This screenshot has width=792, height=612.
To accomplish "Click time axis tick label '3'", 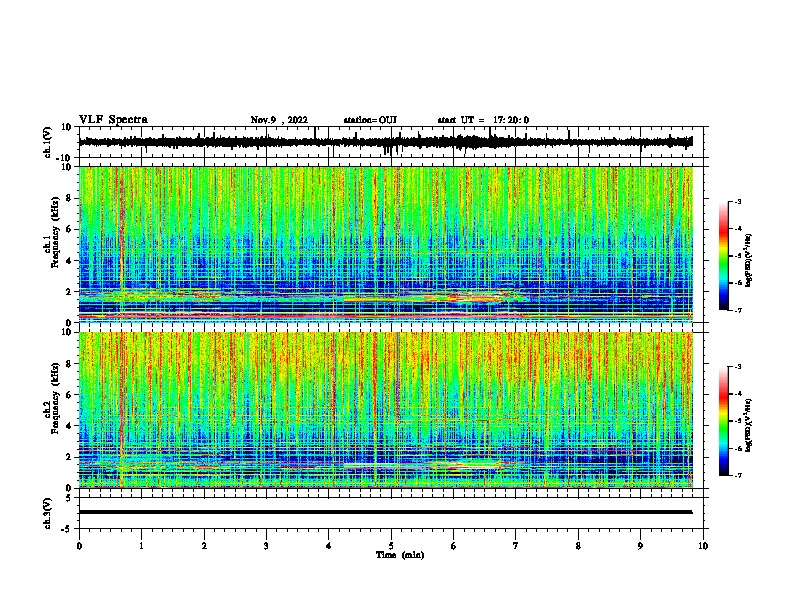I will click(x=266, y=546).
